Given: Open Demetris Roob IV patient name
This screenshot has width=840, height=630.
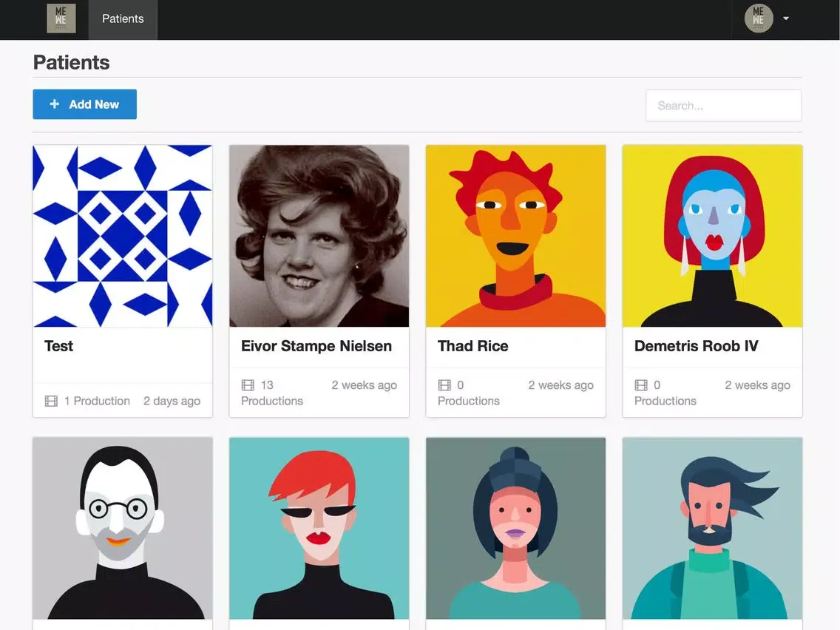Looking at the screenshot, I should 697,346.
